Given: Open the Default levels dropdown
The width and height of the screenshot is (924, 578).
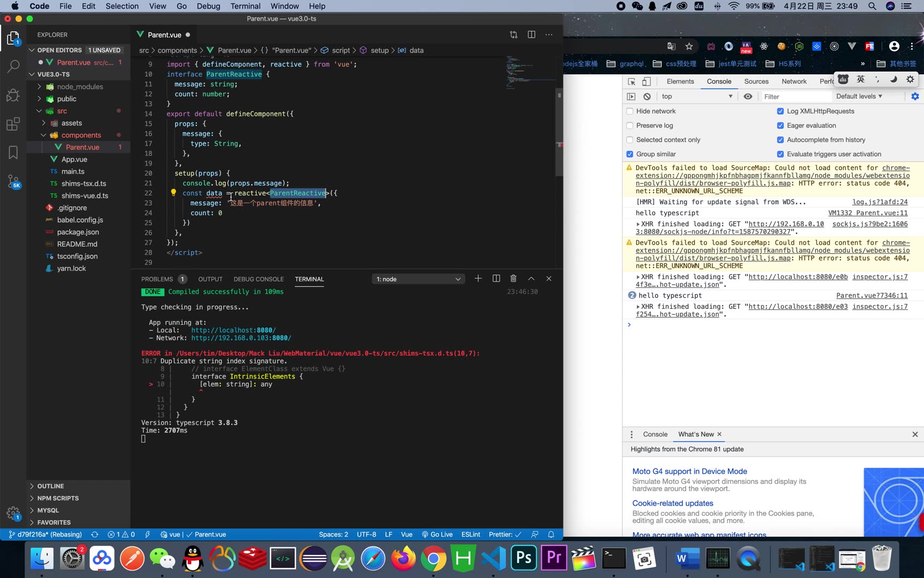Looking at the screenshot, I should coord(858,96).
